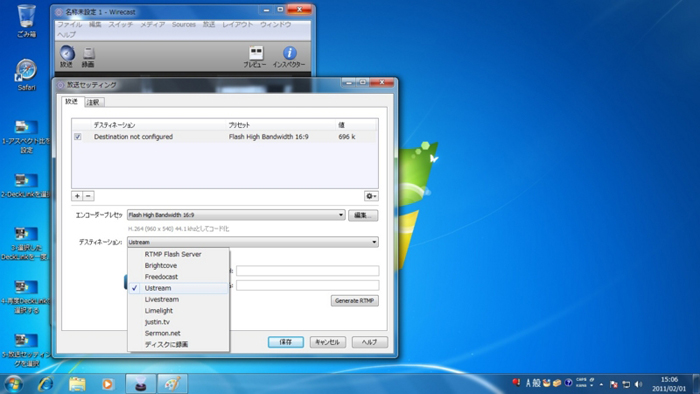
Task: Open the ウィンドウ menu in Wirecast
Action: point(275,25)
